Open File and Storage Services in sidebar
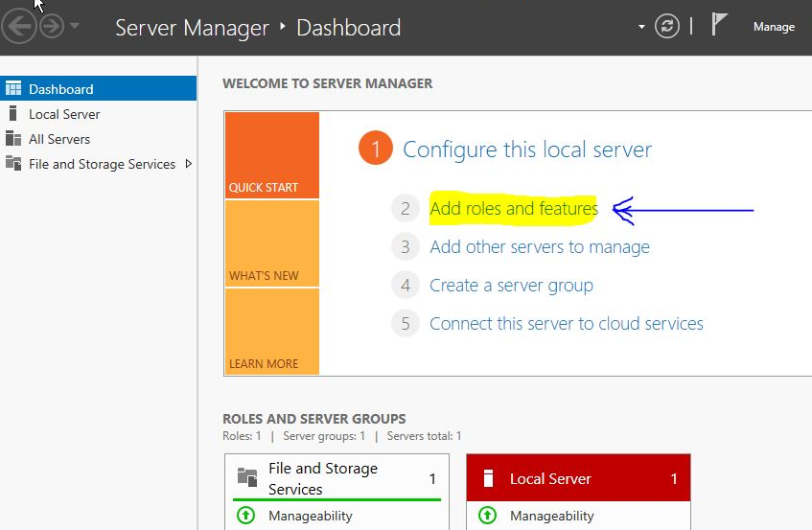 99,164
